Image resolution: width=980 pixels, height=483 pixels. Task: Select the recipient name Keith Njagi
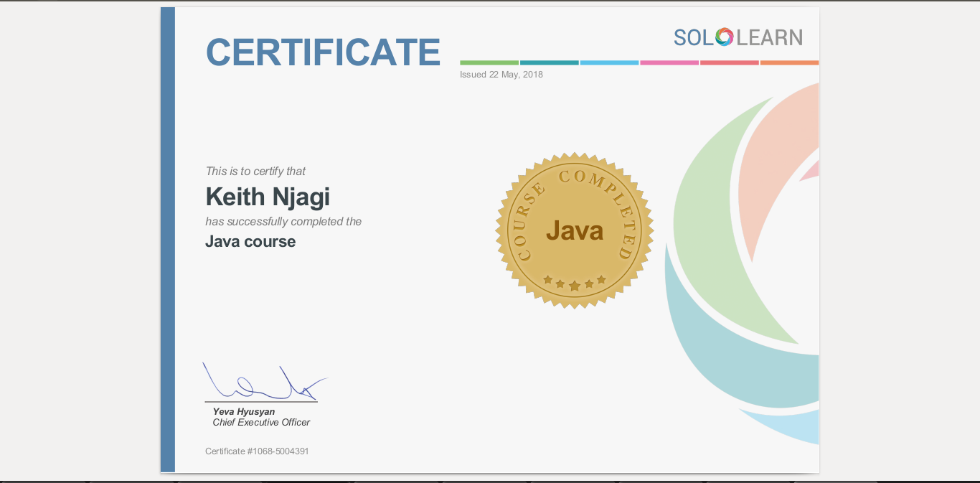coord(268,196)
